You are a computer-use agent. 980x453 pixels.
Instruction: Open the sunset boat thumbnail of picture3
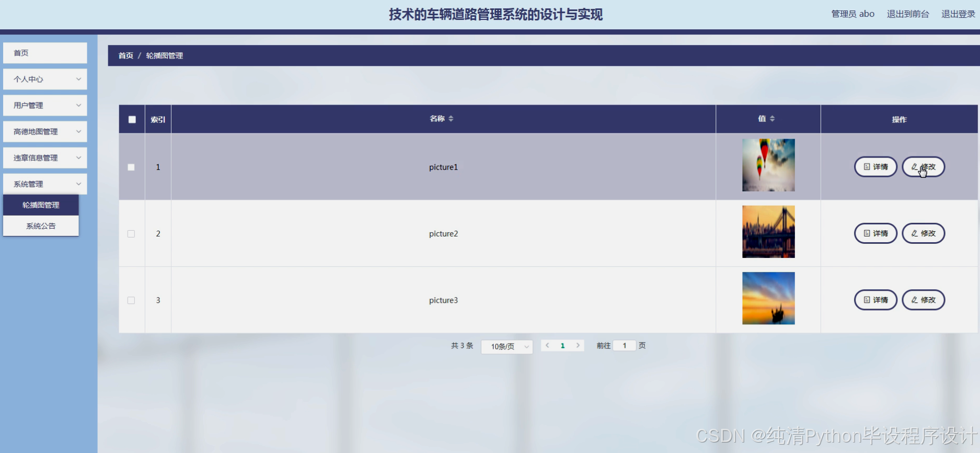tap(768, 298)
